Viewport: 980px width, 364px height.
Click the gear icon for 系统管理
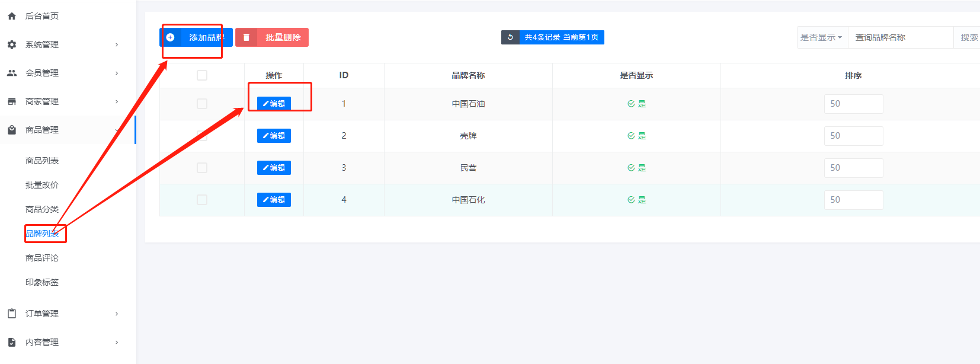pyautogui.click(x=12, y=44)
